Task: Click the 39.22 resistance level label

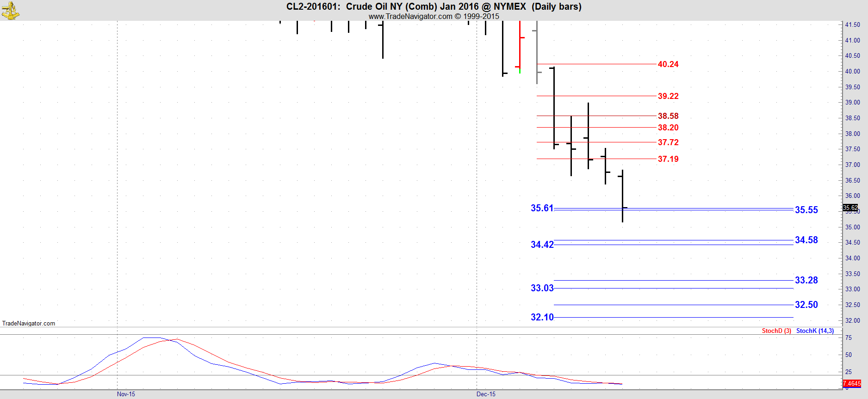Action: point(668,96)
